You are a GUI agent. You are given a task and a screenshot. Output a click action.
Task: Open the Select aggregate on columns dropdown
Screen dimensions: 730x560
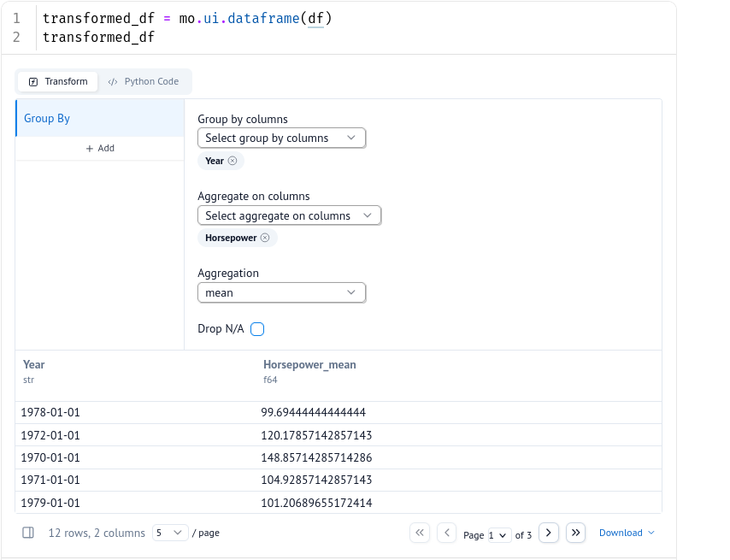click(x=289, y=215)
